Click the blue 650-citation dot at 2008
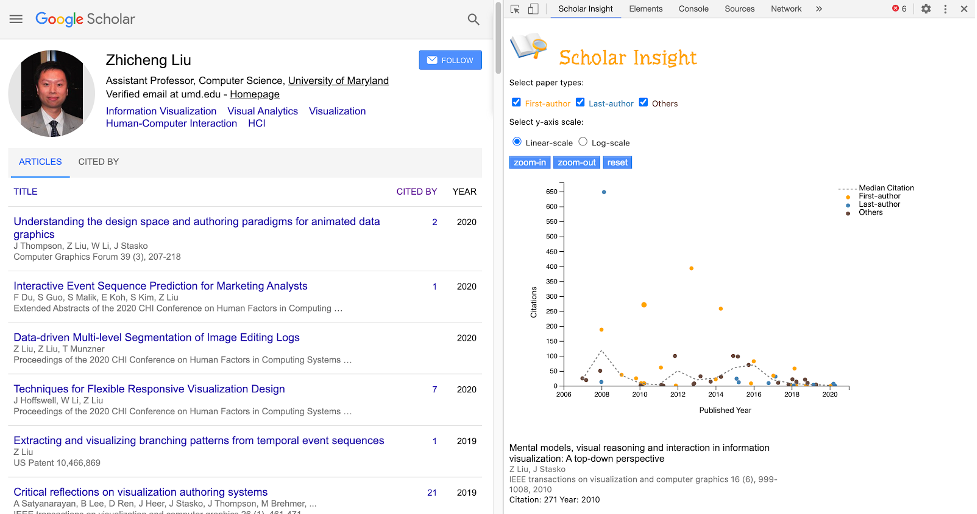The height and width of the screenshot is (514, 977). [x=603, y=192]
